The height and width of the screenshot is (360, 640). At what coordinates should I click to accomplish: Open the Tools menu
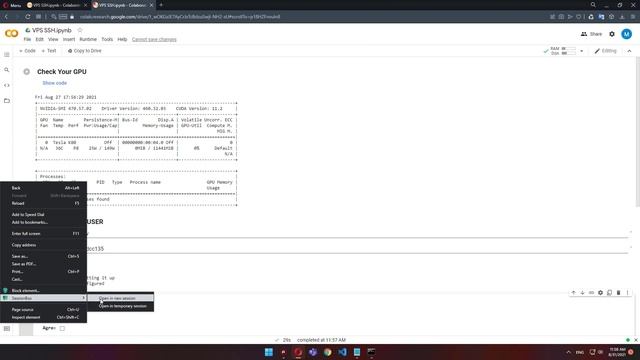click(x=107, y=40)
